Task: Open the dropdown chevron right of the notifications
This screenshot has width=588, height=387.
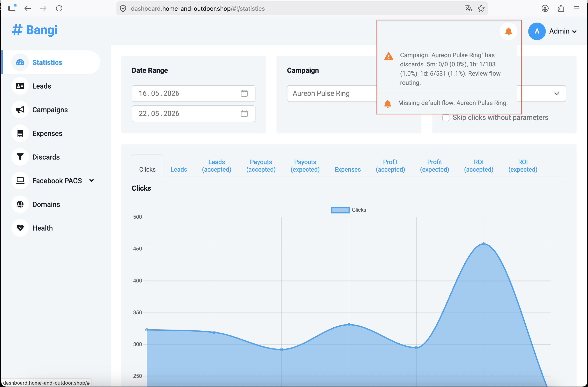Action: 557,94
